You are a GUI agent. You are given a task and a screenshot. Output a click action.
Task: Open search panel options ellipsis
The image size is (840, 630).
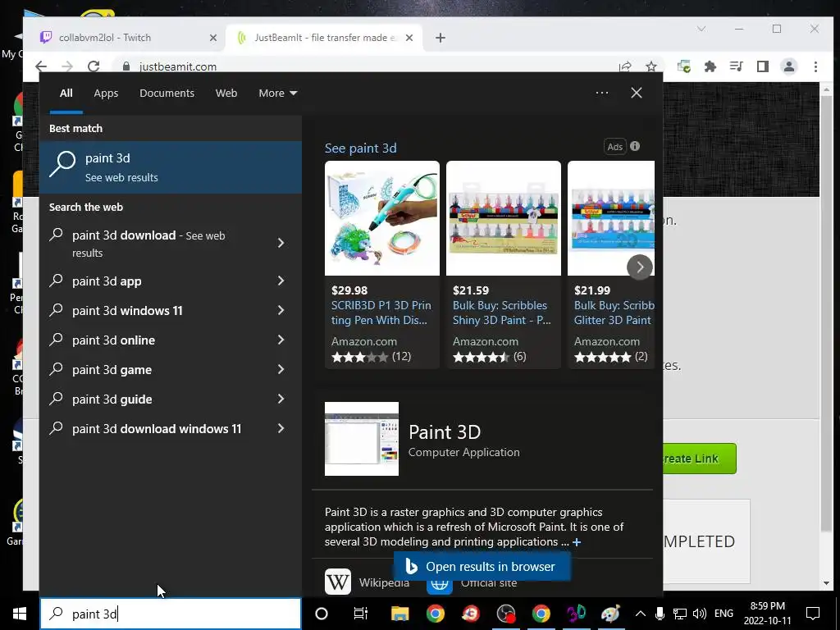(x=602, y=93)
